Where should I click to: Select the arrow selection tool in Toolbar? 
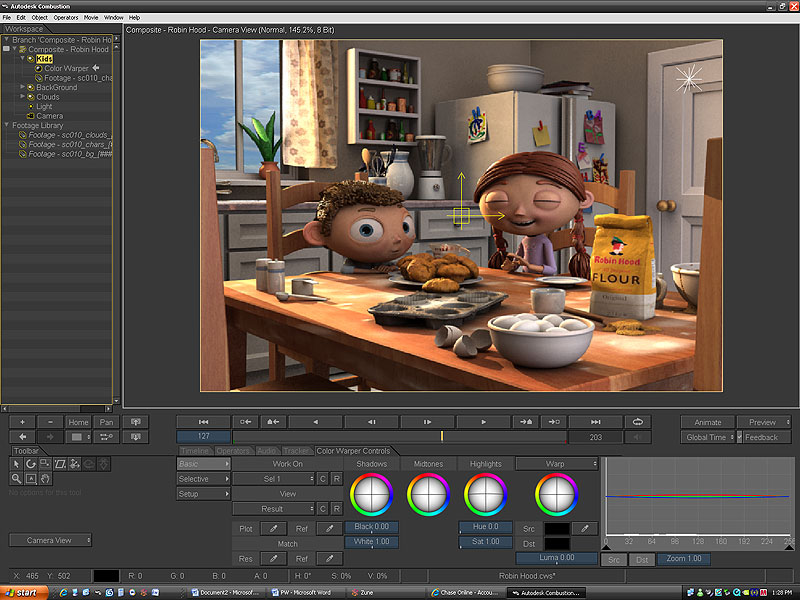coord(16,464)
